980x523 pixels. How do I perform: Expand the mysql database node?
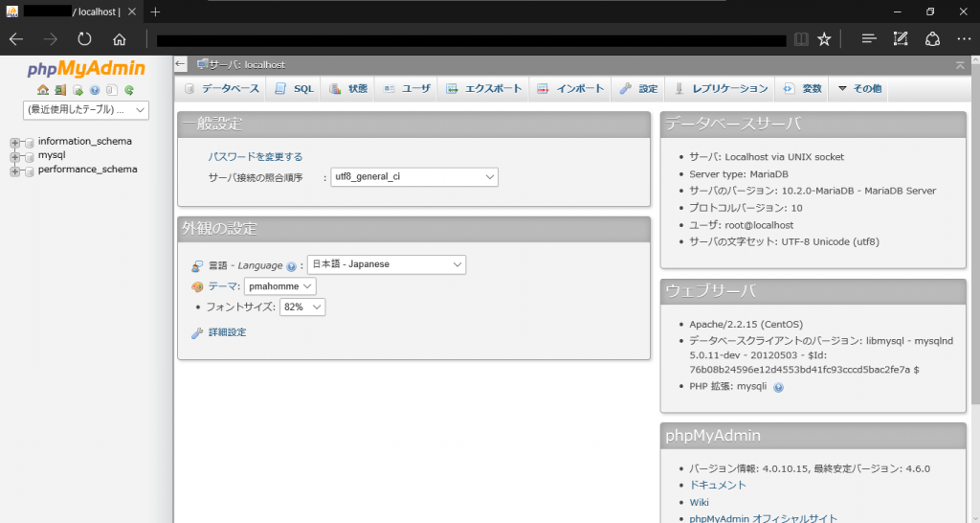pos(14,156)
